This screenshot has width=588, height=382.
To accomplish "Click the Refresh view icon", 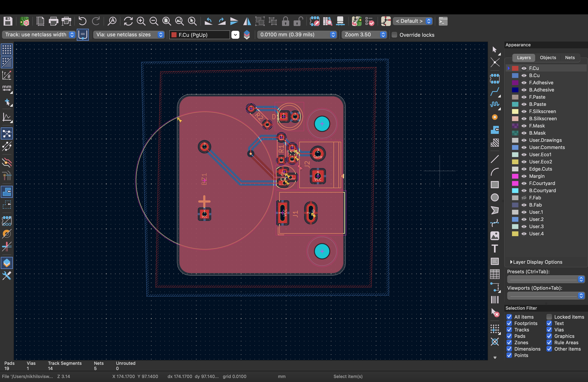I will coord(128,21).
